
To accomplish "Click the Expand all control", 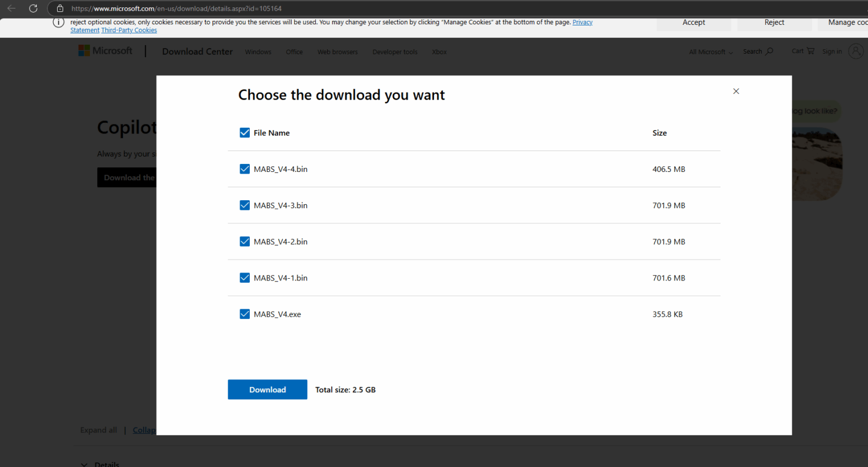I will (x=98, y=430).
